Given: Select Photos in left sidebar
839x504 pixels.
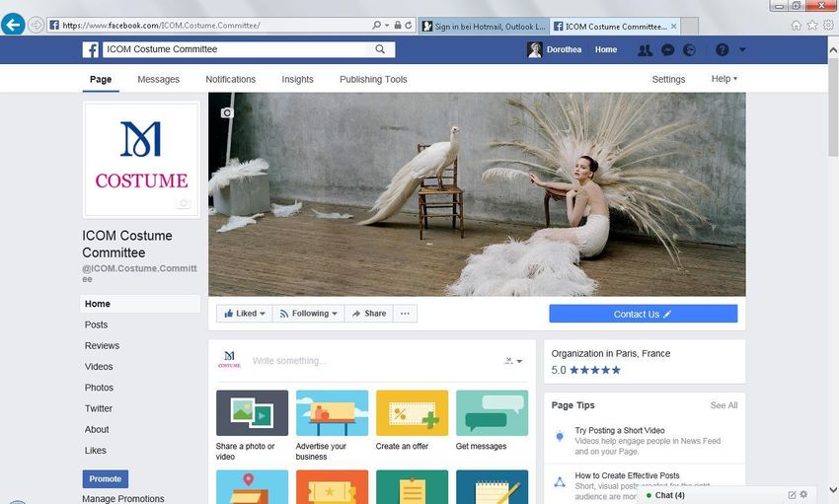Looking at the screenshot, I should point(99,388).
